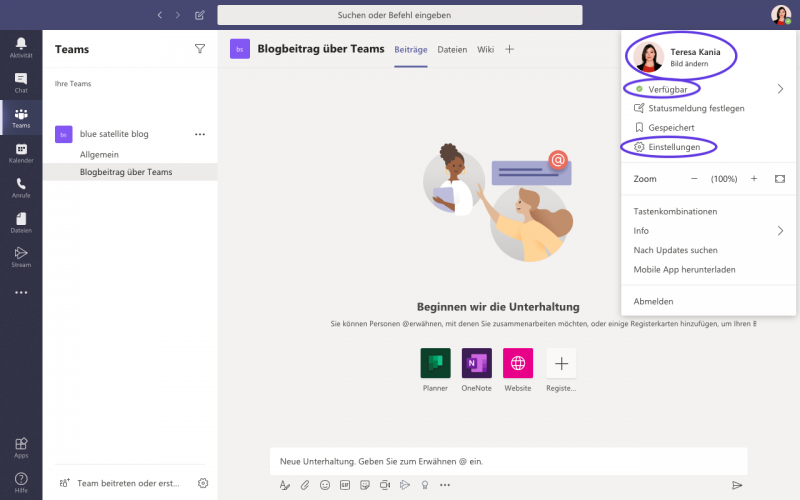
Task: Open Anrufe phone icon
Action: [x=21, y=188]
